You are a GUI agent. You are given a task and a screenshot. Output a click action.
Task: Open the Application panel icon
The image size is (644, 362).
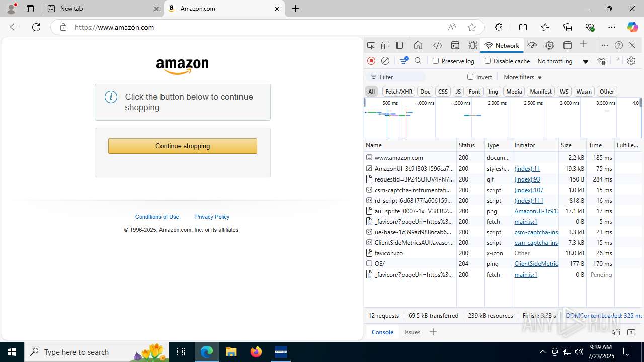click(x=568, y=45)
